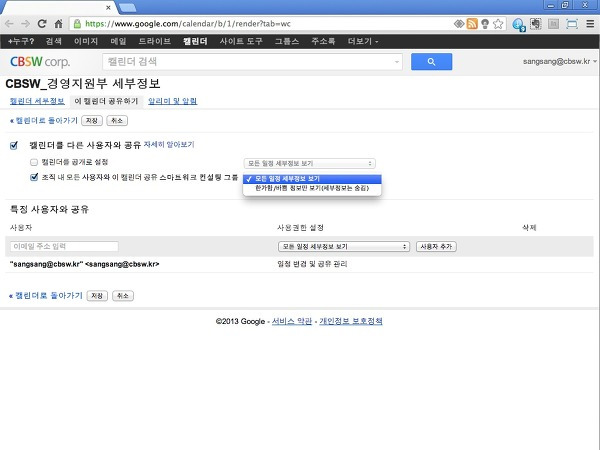Go to 검색 in the Google bar
The width and height of the screenshot is (600, 450).
pyautogui.click(x=54, y=41)
